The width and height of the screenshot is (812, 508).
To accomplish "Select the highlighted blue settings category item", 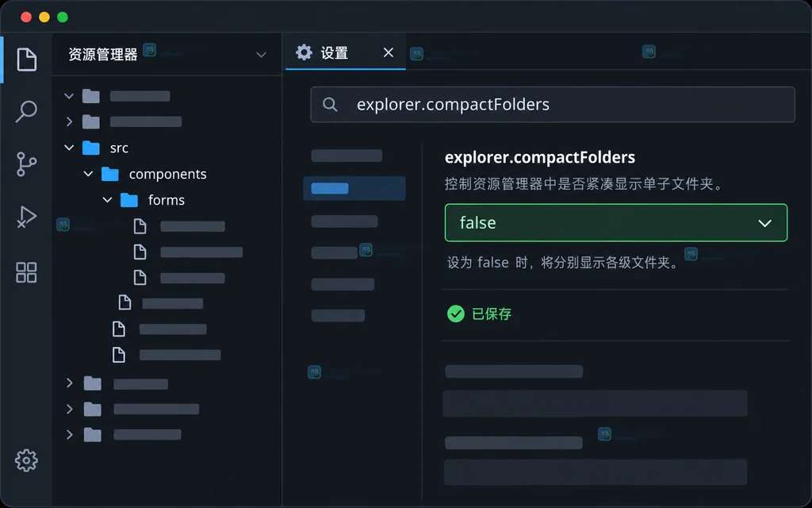I will click(354, 188).
